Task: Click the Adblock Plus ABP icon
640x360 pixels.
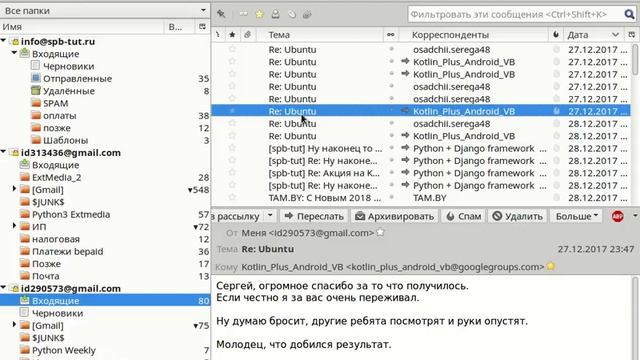Action: [617, 216]
